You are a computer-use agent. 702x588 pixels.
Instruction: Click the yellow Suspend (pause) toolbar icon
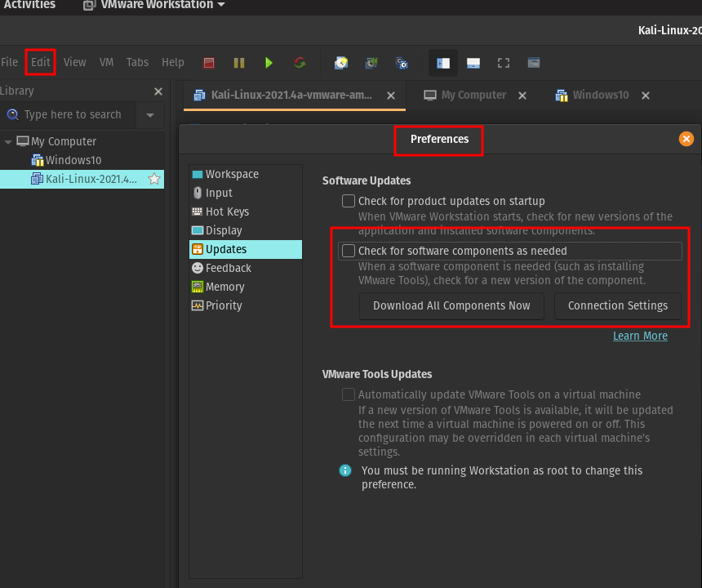[239, 63]
